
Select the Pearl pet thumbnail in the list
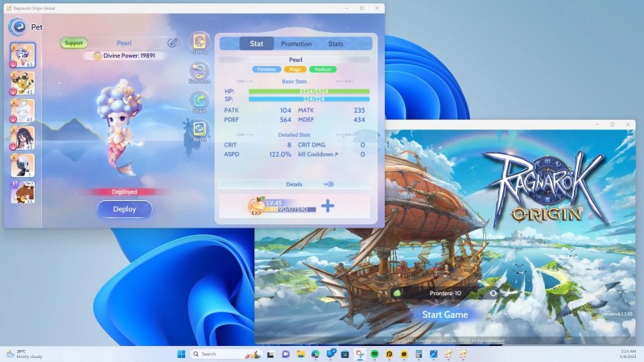(23, 55)
